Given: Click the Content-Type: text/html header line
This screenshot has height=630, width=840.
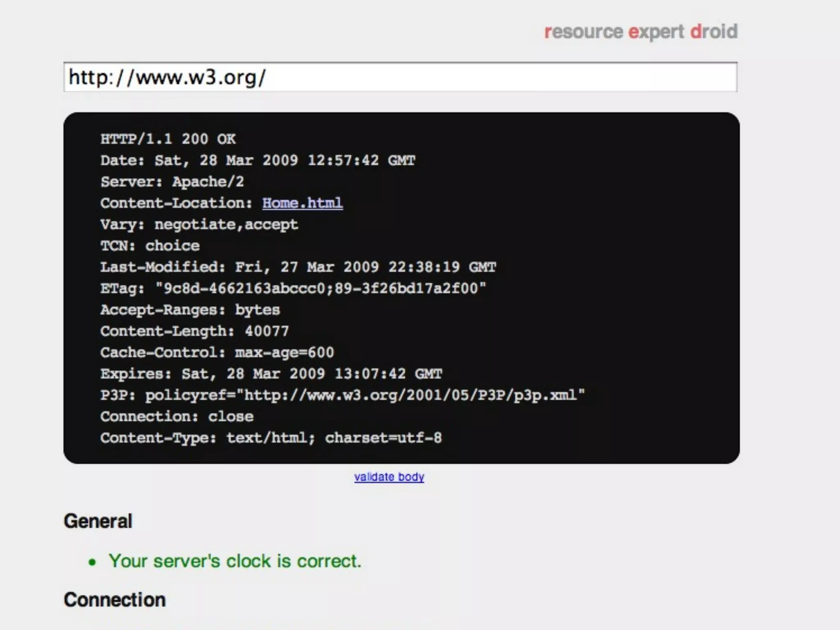Looking at the screenshot, I should (x=271, y=438).
